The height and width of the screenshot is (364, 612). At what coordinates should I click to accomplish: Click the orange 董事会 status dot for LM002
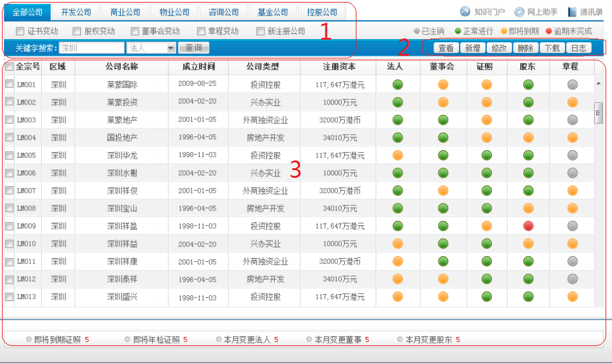coord(443,102)
